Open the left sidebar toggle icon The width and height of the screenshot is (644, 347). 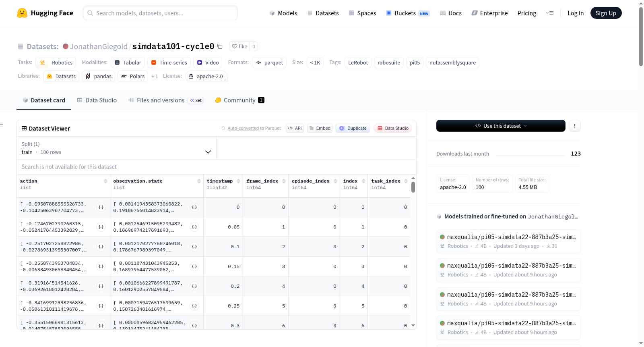pos(2,125)
